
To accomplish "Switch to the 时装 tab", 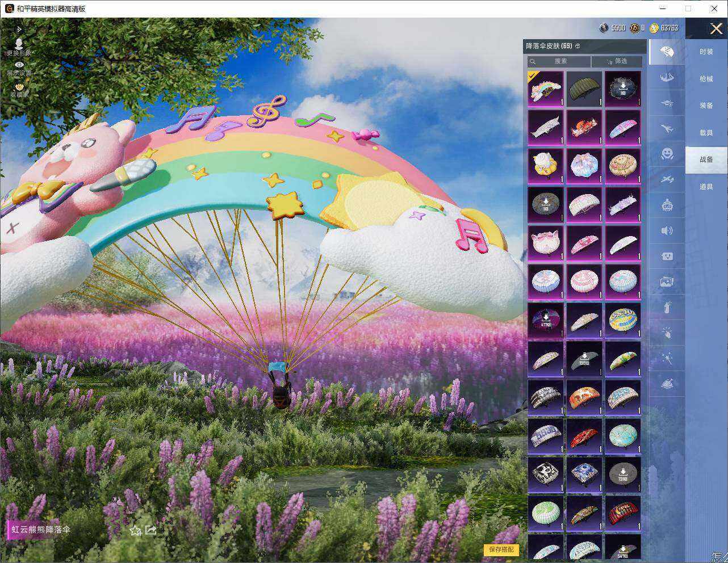I will click(x=706, y=52).
